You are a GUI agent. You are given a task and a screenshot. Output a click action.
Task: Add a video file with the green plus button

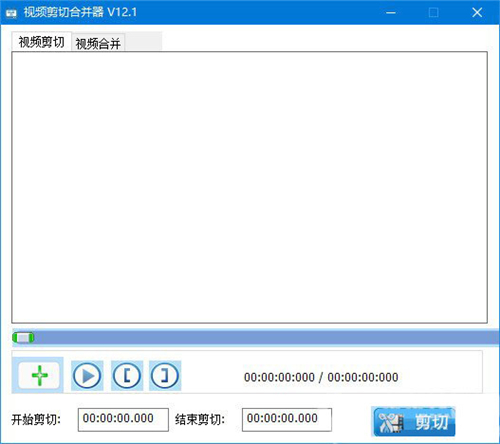click(x=39, y=375)
